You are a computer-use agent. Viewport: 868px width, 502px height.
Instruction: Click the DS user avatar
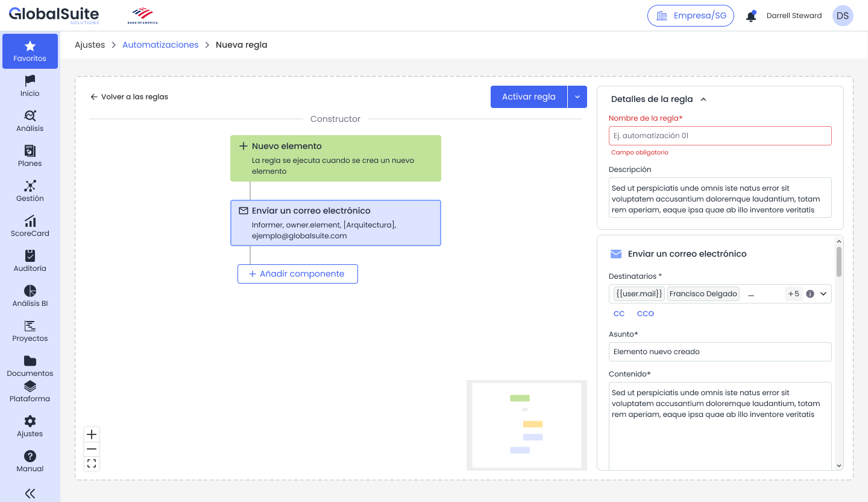pyautogui.click(x=843, y=16)
